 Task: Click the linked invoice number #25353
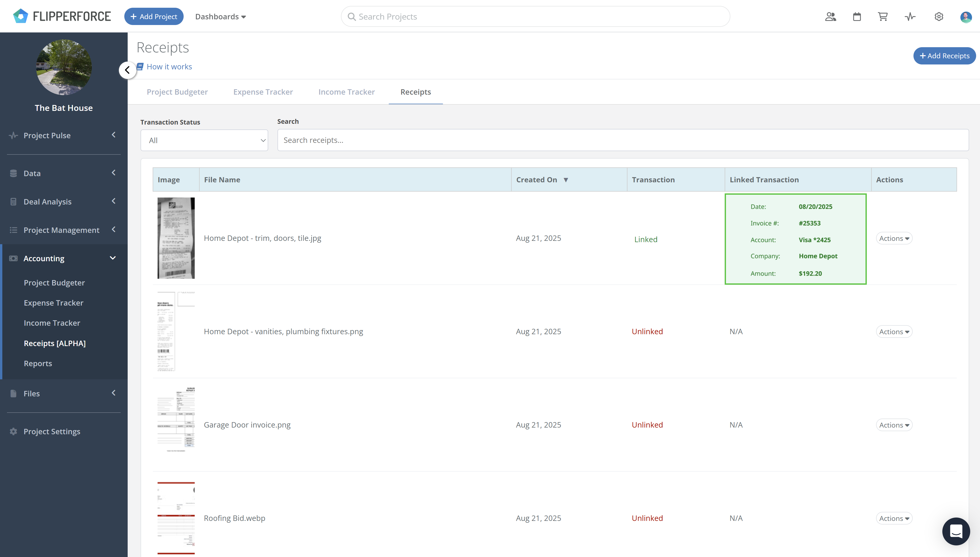[x=809, y=223]
